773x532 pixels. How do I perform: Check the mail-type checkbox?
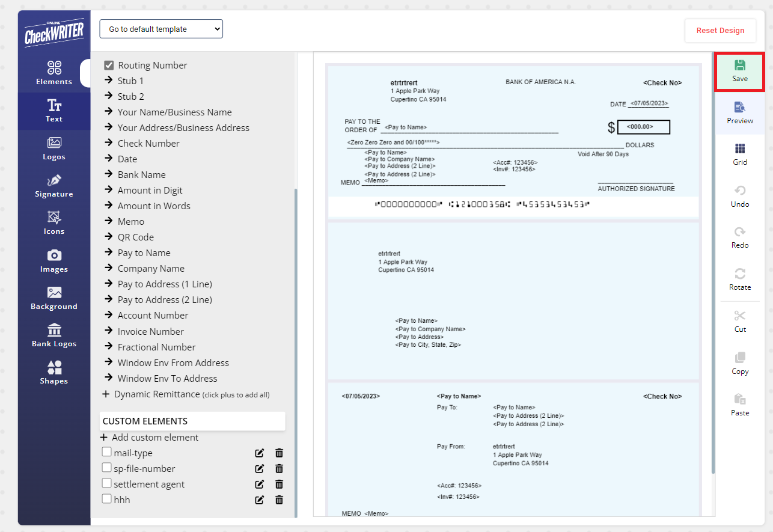(x=106, y=452)
